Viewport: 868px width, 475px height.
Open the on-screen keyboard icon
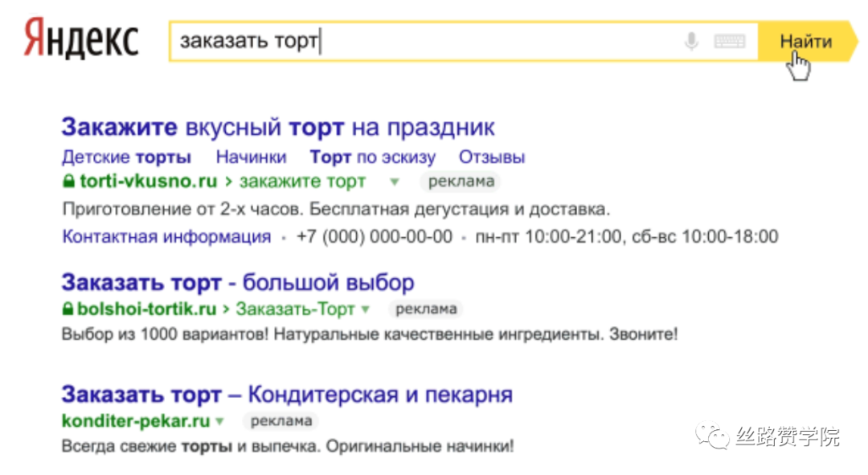click(729, 42)
